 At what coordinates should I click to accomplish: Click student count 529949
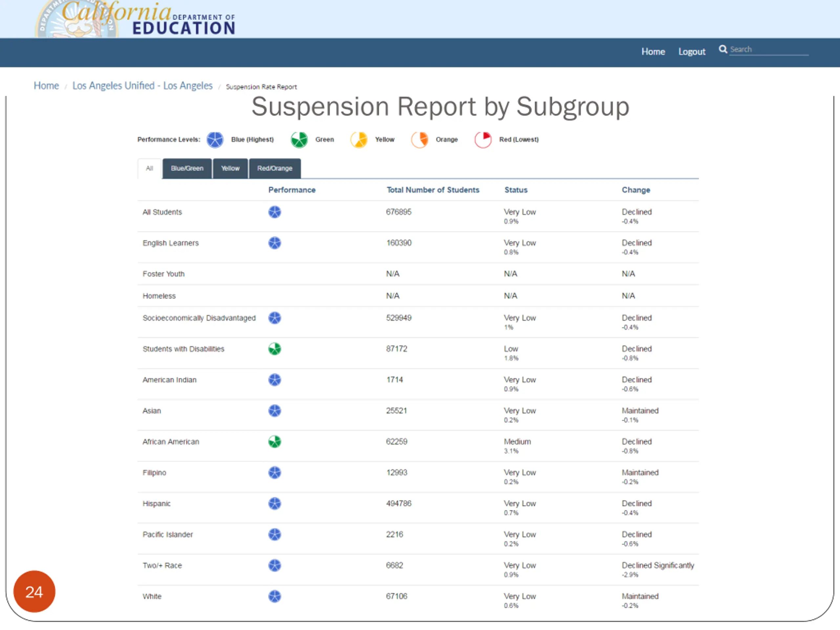point(399,318)
